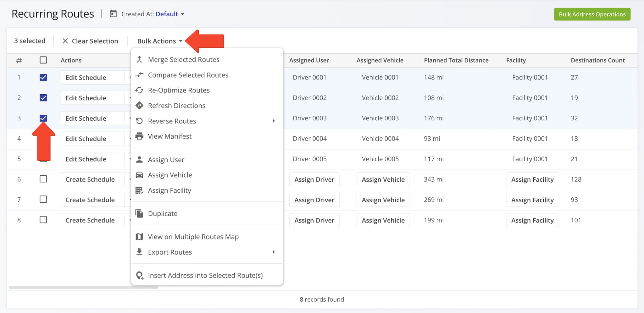The width and height of the screenshot is (644, 313).
Task: Click the Vehicle 0005 cell
Action: click(380, 159)
